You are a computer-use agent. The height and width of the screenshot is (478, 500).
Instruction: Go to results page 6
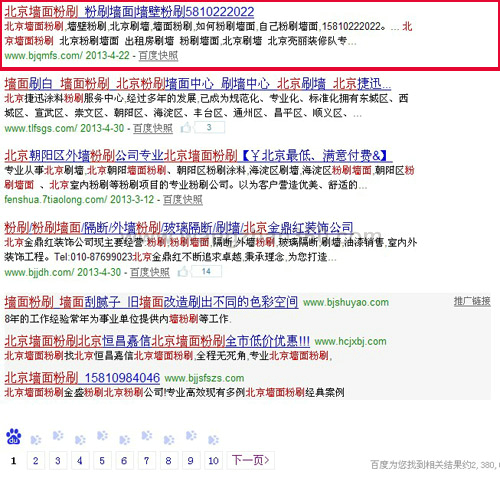124,461
